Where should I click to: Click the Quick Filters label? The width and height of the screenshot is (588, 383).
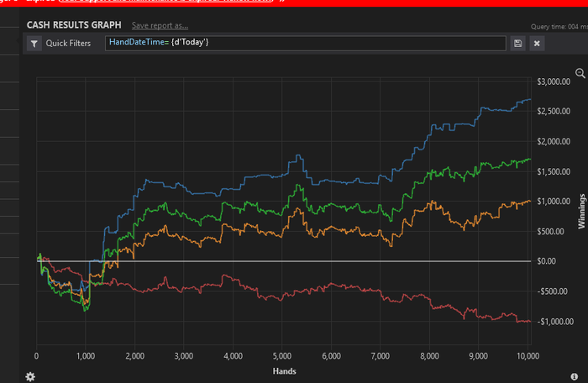click(x=68, y=43)
